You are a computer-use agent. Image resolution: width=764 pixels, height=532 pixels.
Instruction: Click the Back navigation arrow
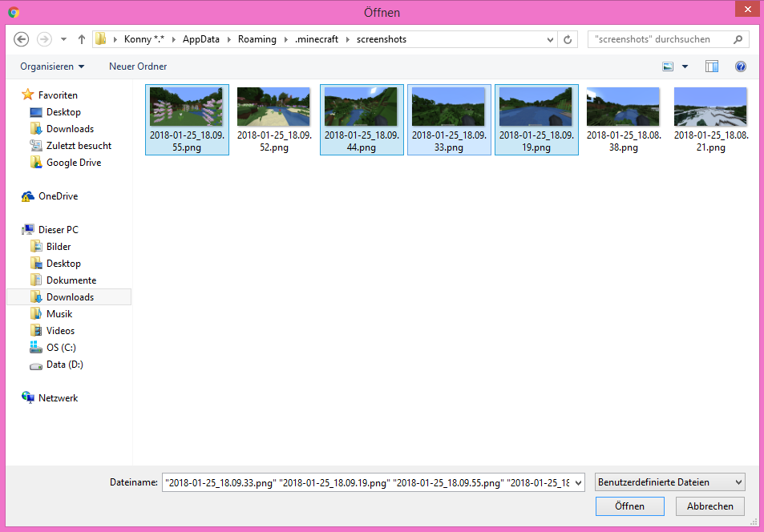pos(22,39)
